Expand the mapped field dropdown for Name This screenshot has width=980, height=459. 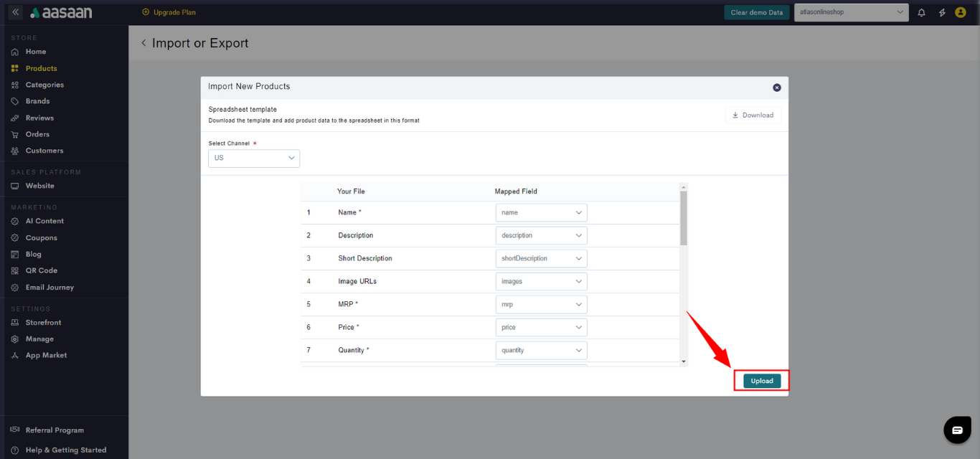pos(541,212)
